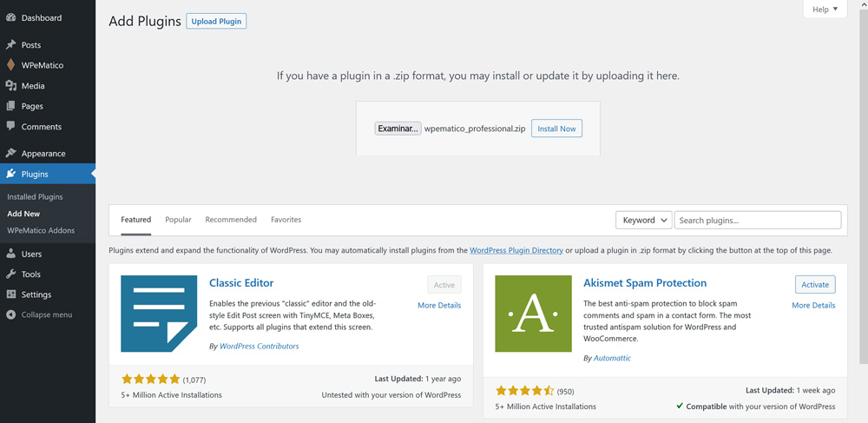This screenshot has height=423, width=868.
Task: Open More Details for Akismet
Action: 814,305
